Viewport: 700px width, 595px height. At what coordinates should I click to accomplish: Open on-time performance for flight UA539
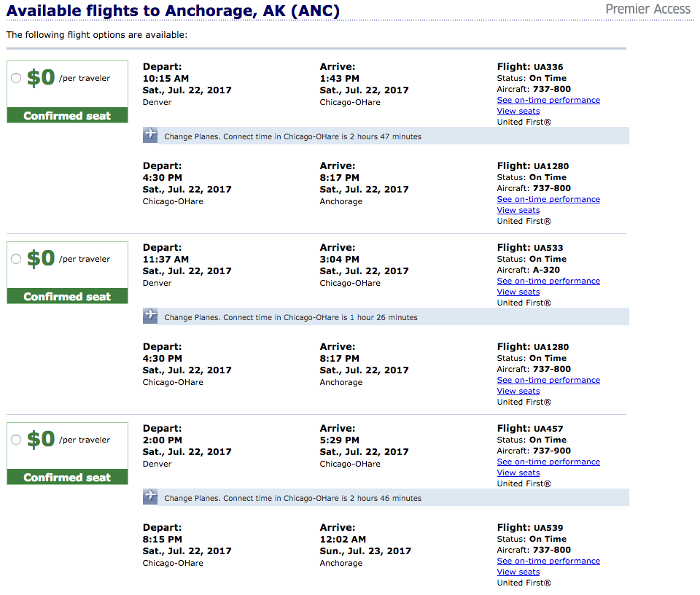548,561
